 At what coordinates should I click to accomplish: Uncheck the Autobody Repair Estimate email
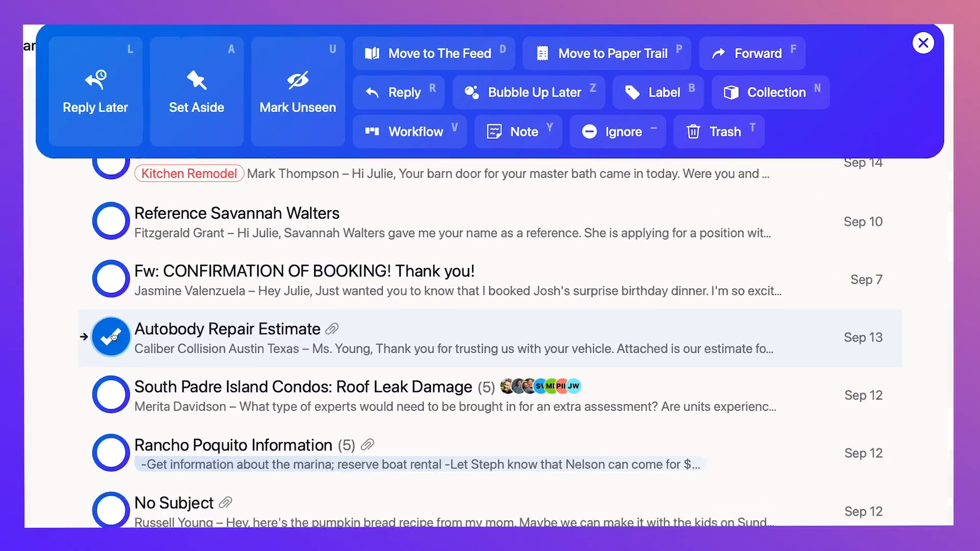tap(111, 337)
